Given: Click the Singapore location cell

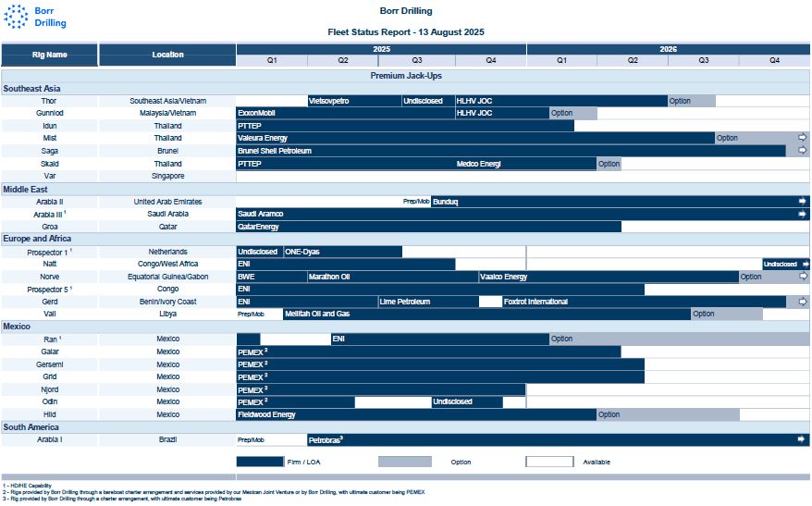Looking at the screenshot, I should point(167,176).
